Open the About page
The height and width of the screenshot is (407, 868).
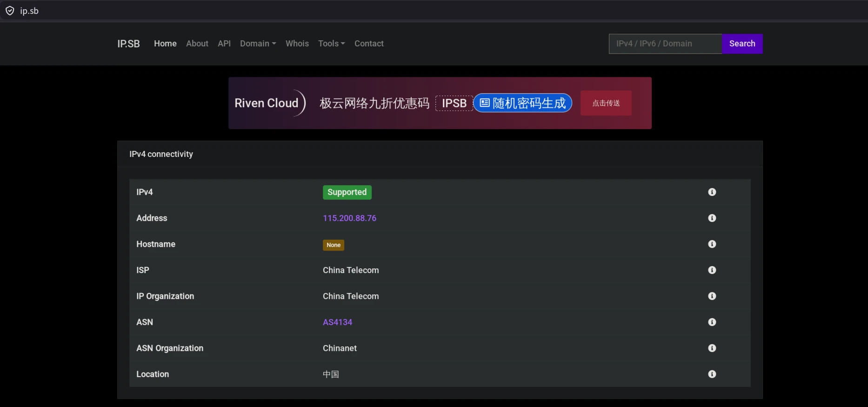(197, 43)
